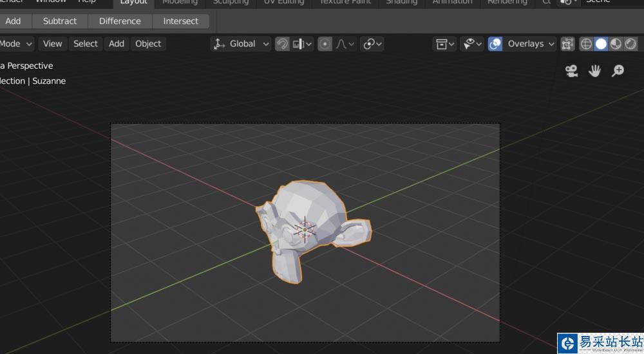The image size is (644, 354).
Task: Click the 3D cursor crosshair
Action: click(x=305, y=230)
